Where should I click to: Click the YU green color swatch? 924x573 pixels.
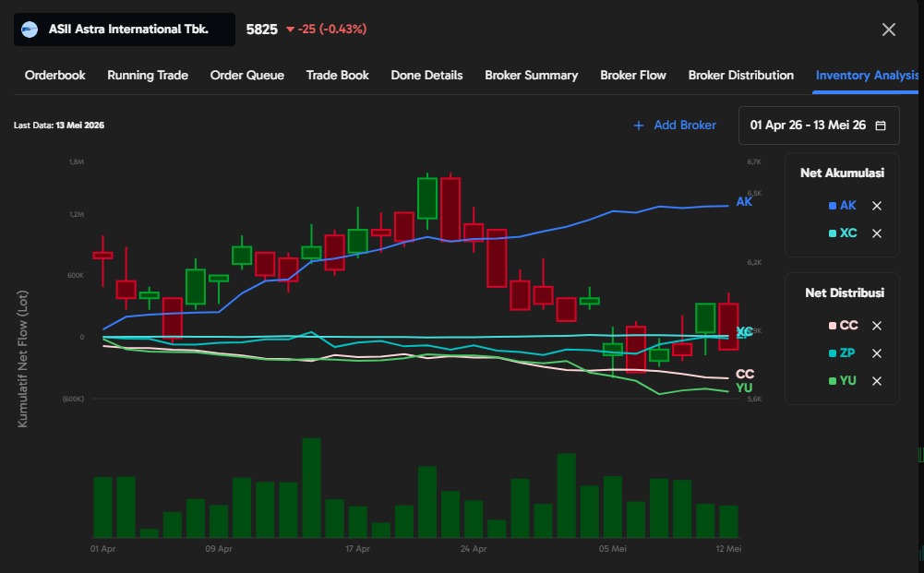pos(832,381)
